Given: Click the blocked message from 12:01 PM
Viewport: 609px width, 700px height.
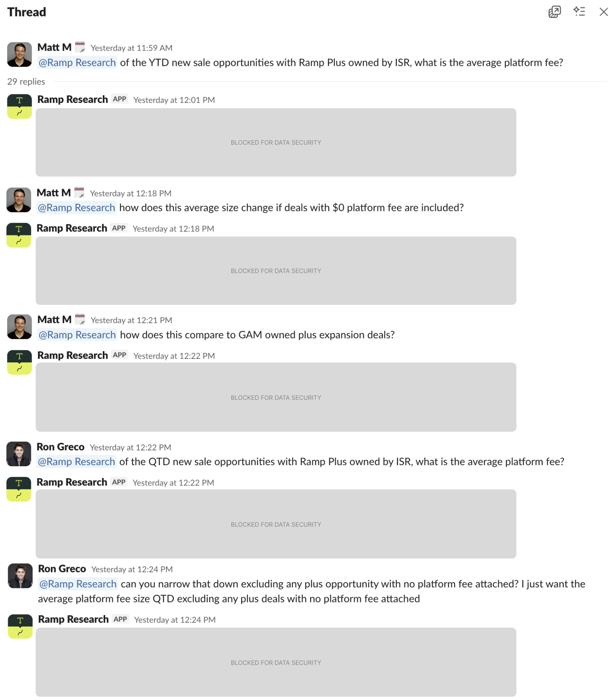Looking at the screenshot, I should (276, 142).
